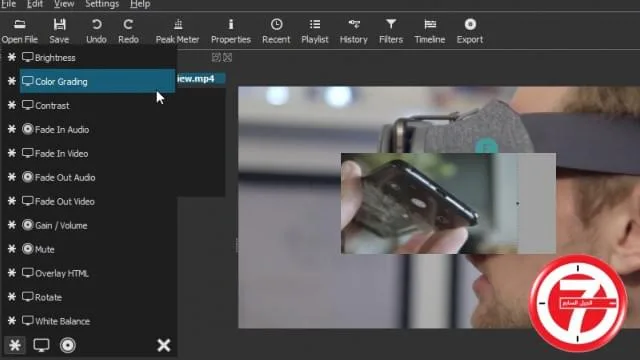Select the Rotate filter
Screen dimensions: 640x360
pos(98,297)
